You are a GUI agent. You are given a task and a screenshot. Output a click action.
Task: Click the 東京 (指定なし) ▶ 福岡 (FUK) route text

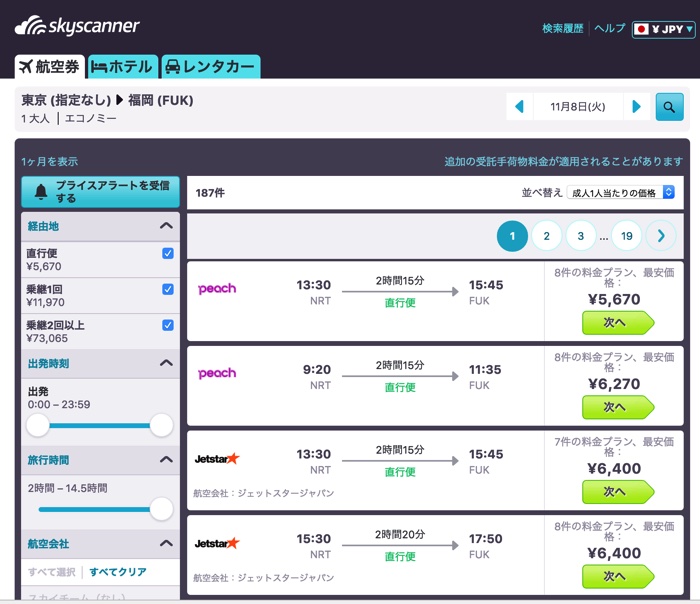(x=108, y=100)
